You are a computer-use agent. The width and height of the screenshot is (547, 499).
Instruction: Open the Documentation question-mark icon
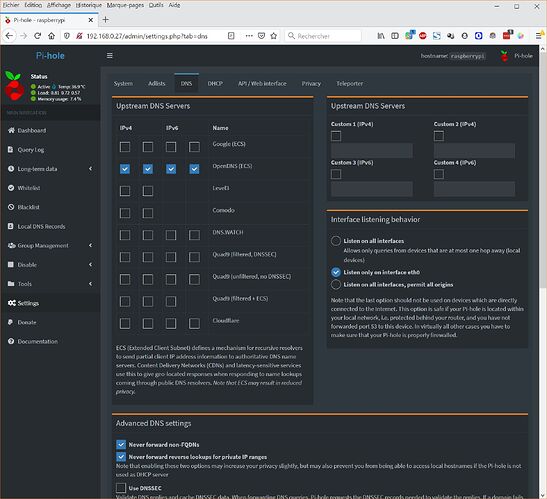tap(11, 341)
